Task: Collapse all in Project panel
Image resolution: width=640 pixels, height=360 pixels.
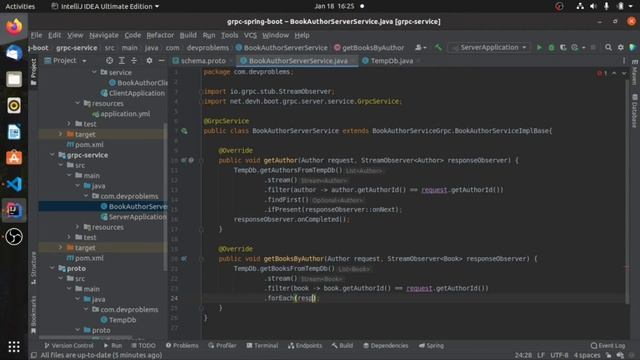Action: click(x=134, y=61)
